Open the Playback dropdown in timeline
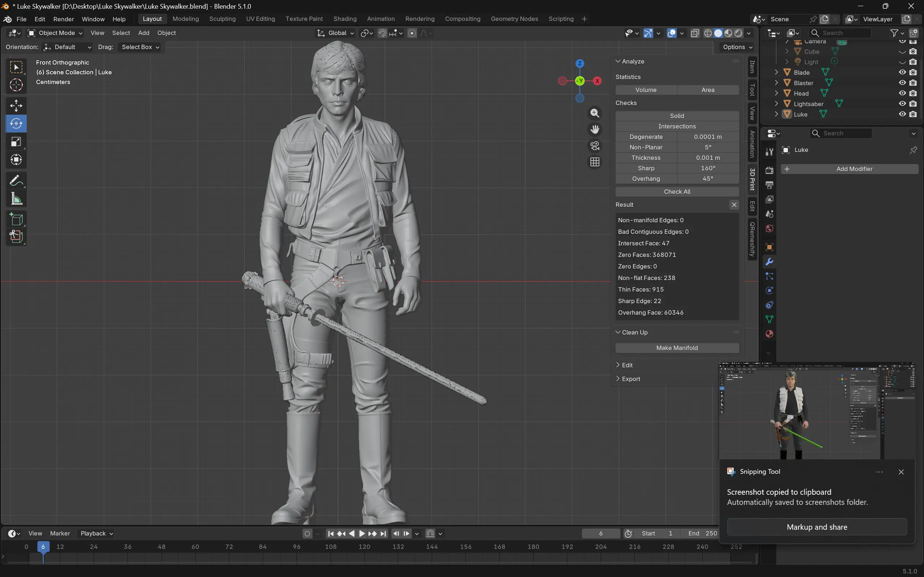The width and height of the screenshot is (924, 577). click(96, 533)
